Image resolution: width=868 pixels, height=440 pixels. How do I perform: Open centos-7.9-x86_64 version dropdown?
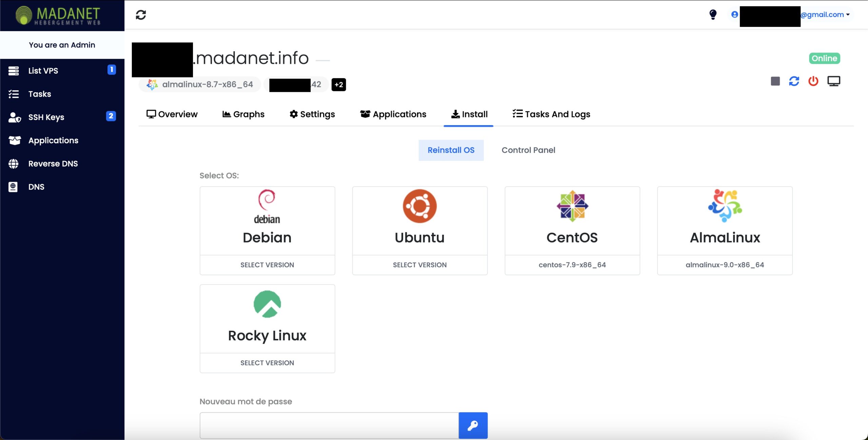pos(572,265)
